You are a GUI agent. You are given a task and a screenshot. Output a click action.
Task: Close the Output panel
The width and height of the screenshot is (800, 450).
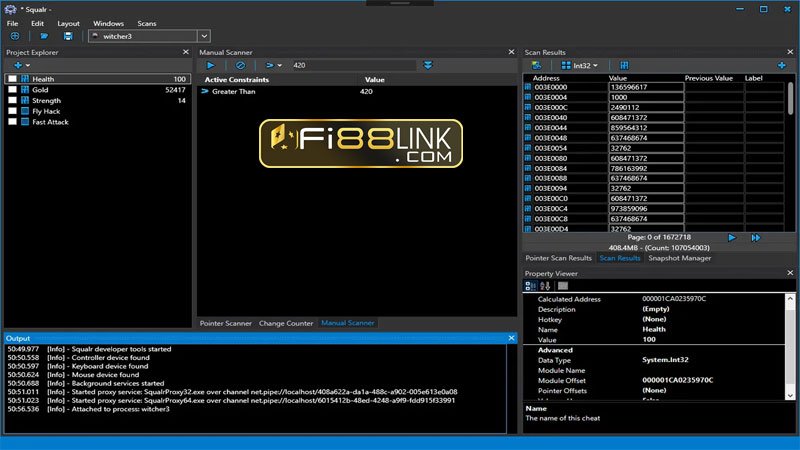click(511, 338)
